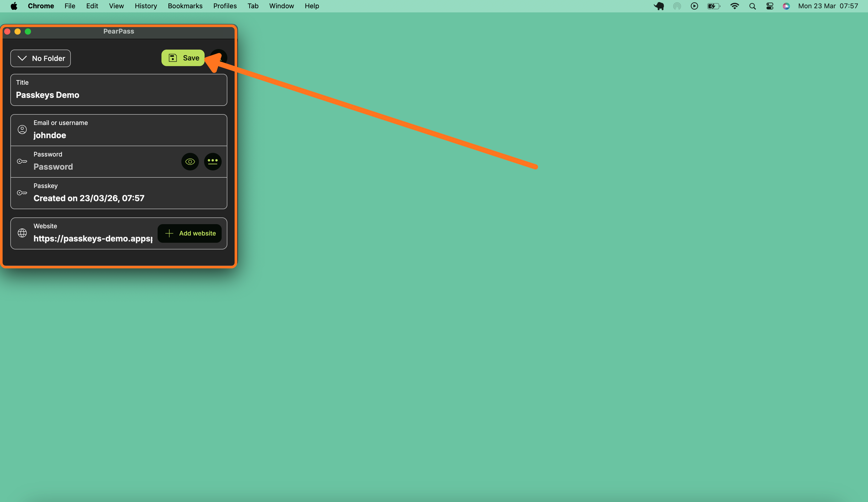
Task: Click the website URL field
Action: pos(93,238)
